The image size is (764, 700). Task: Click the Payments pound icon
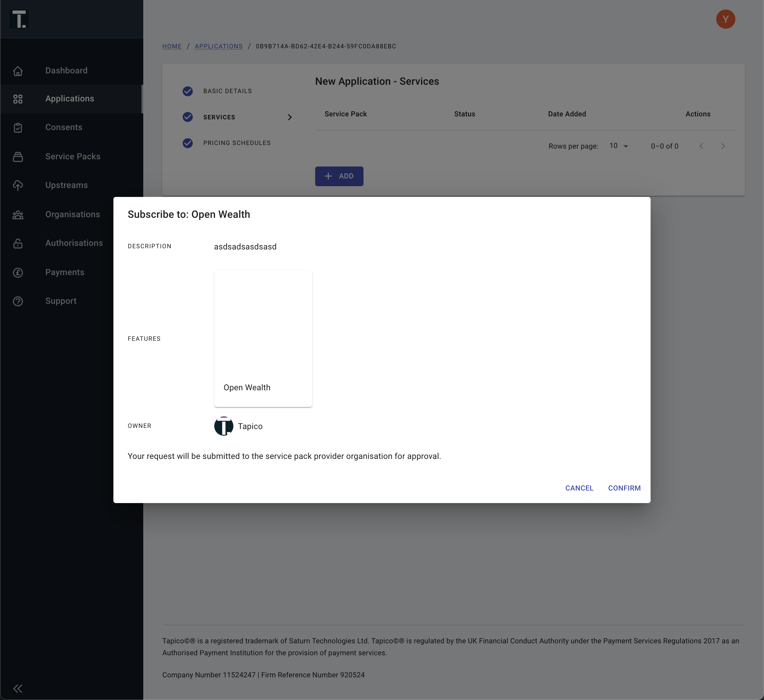coord(18,272)
